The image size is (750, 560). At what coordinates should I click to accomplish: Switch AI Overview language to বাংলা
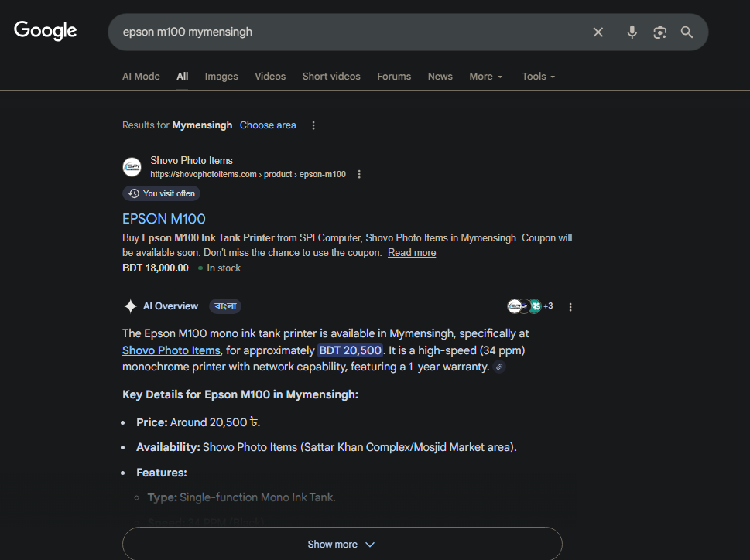click(225, 306)
